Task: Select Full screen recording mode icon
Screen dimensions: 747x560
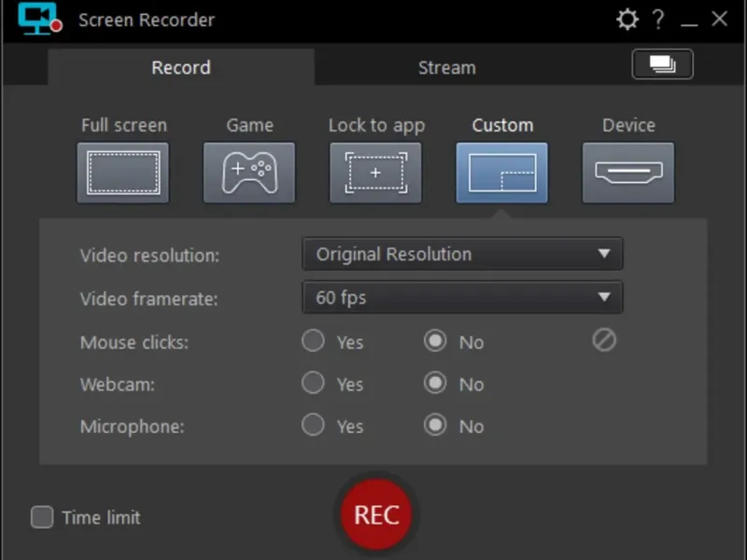Action: click(x=123, y=173)
